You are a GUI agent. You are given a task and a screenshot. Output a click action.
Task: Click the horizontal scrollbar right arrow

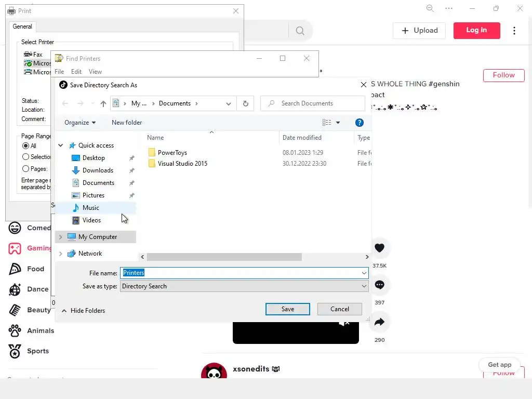point(367,257)
